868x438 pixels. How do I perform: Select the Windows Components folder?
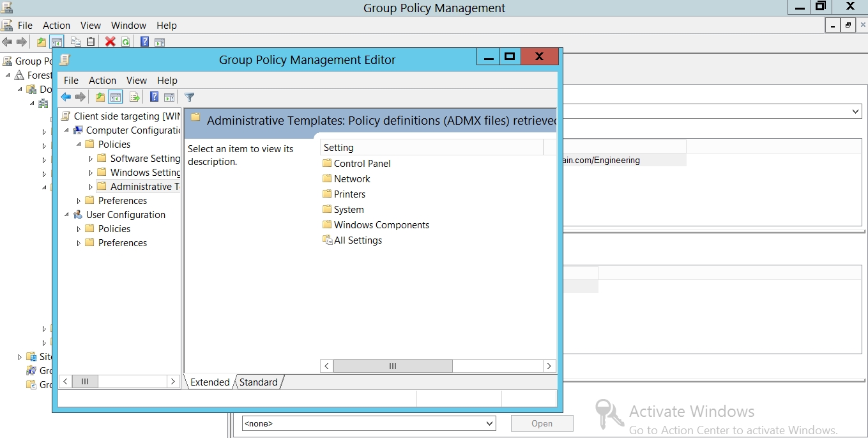tap(381, 225)
